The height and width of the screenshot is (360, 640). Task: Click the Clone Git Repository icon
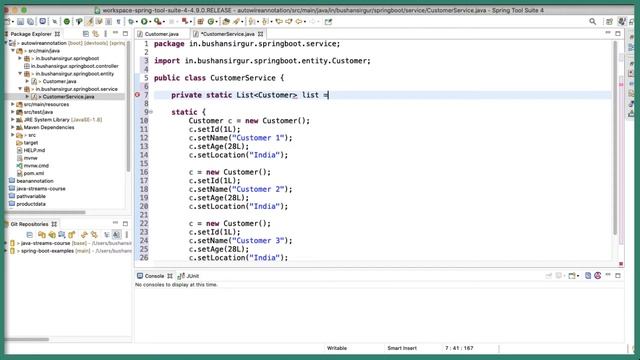[52, 235]
